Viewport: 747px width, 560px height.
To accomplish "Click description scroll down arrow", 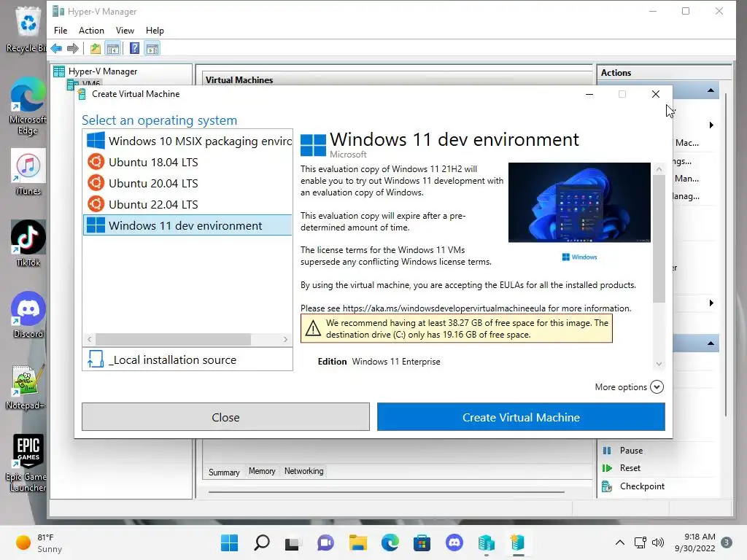I will point(659,364).
